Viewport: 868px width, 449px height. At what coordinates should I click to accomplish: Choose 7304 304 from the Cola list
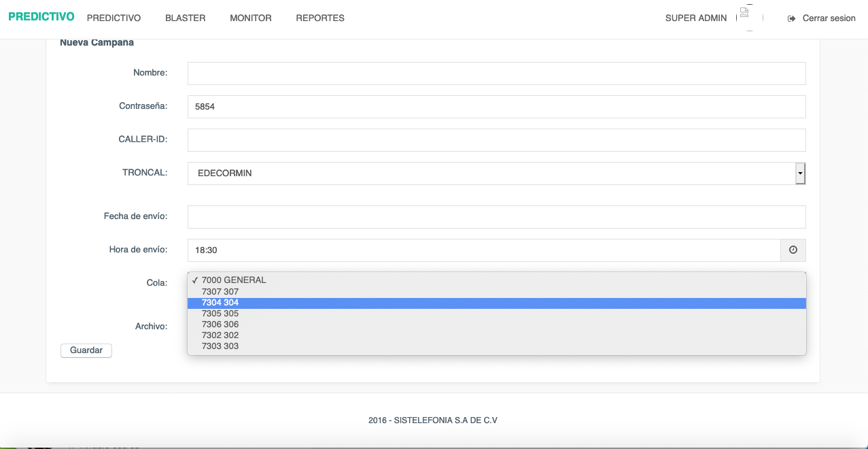(x=220, y=303)
